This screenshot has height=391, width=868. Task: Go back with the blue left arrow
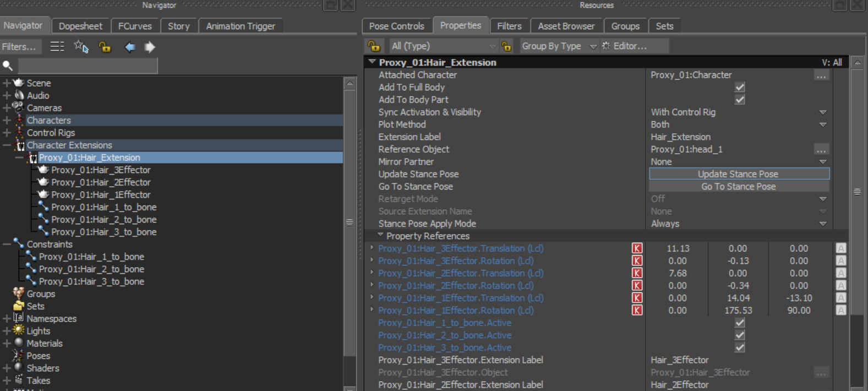pos(130,47)
